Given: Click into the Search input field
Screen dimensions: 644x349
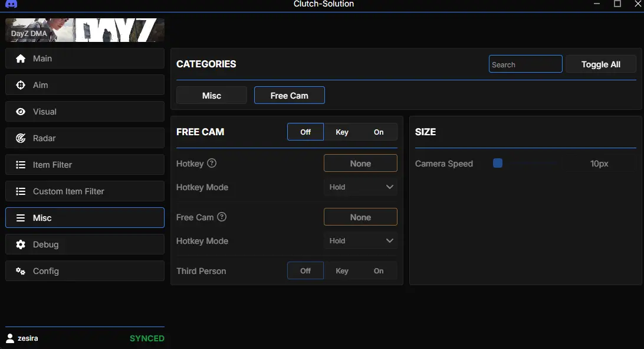Looking at the screenshot, I should click(525, 64).
